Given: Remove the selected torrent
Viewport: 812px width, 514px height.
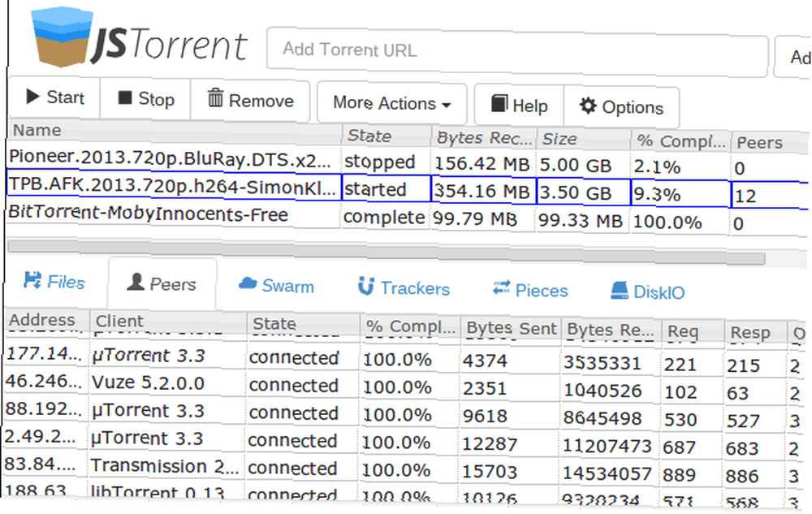Looking at the screenshot, I should pyautogui.click(x=251, y=101).
